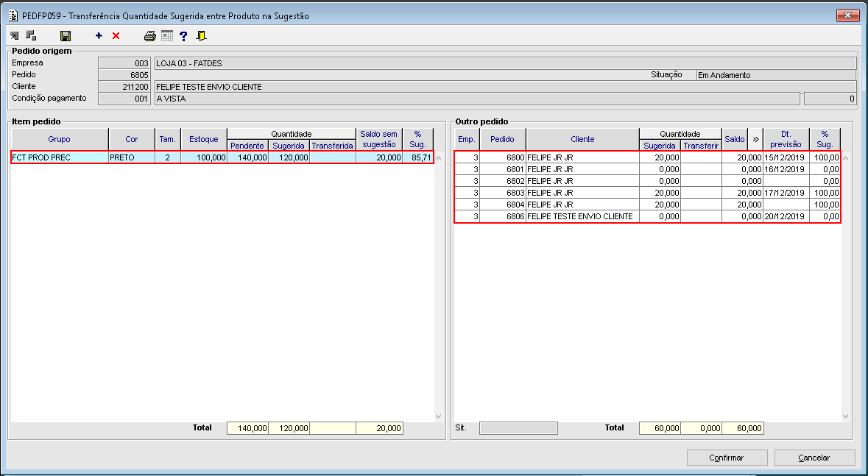Screen dimensions: 868x476
Task: Click the cascading windows toolbar icon
Action: 31,36
